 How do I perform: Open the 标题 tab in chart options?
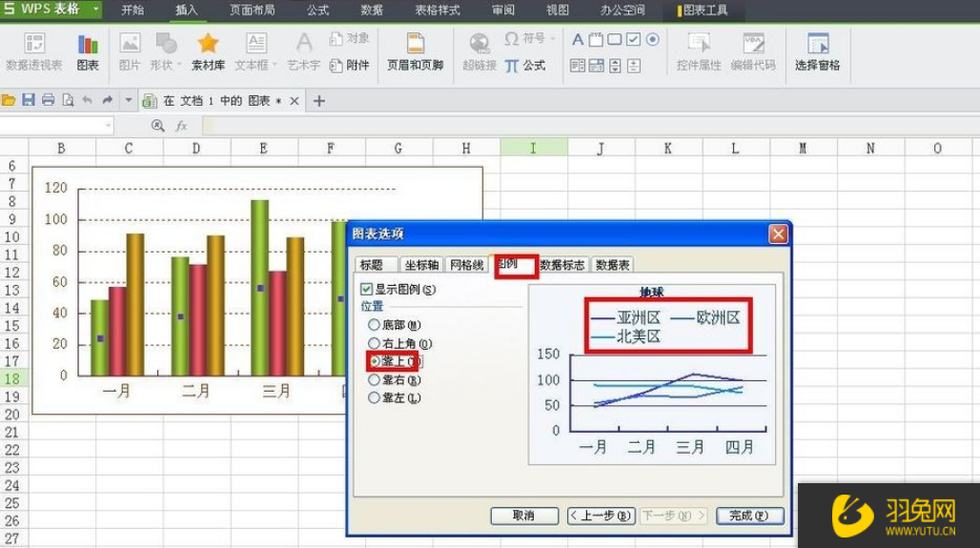375,265
